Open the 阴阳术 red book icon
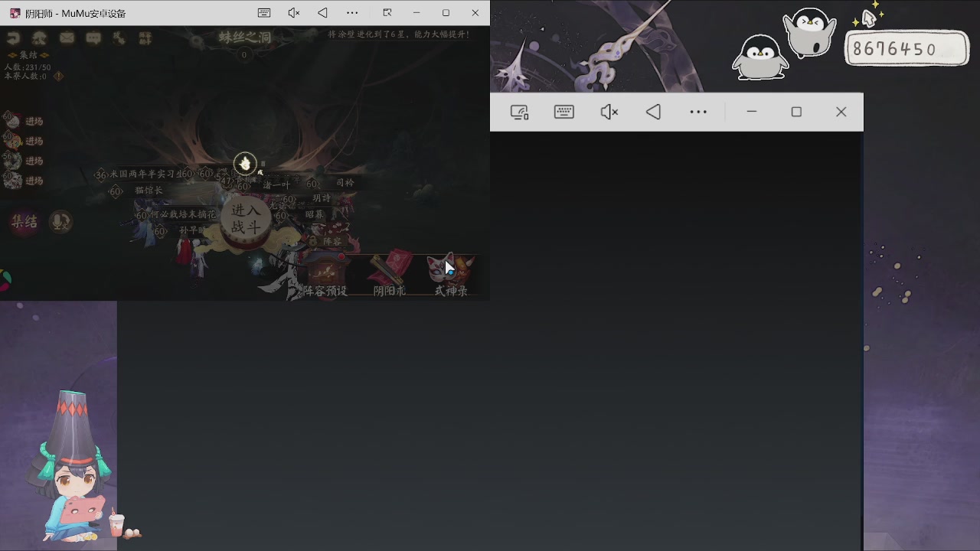 click(390, 275)
